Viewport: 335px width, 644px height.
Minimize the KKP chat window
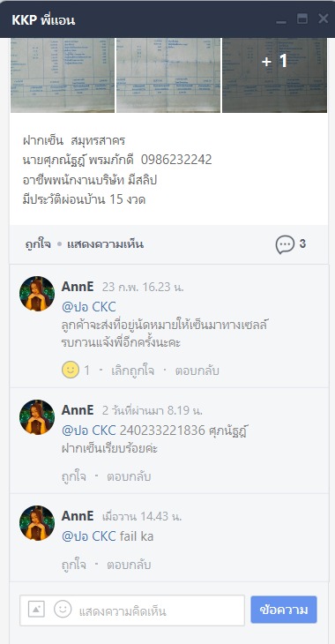(x=281, y=19)
